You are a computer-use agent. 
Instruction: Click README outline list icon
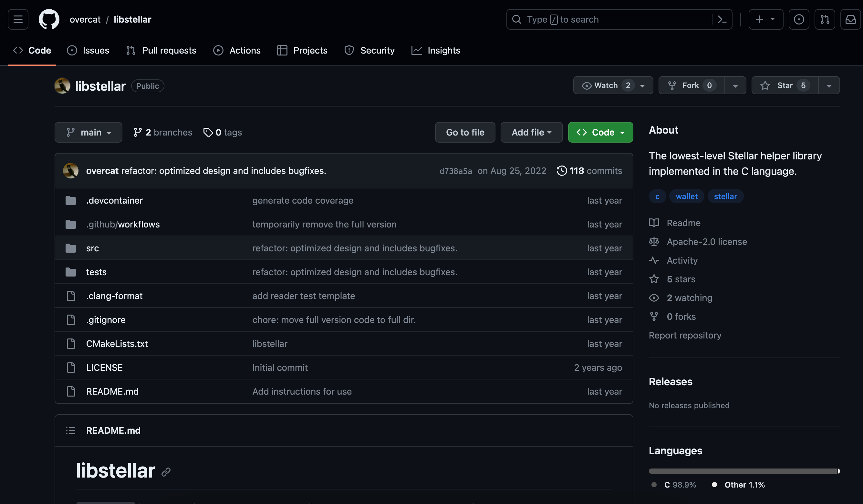pyautogui.click(x=70, y=430)
